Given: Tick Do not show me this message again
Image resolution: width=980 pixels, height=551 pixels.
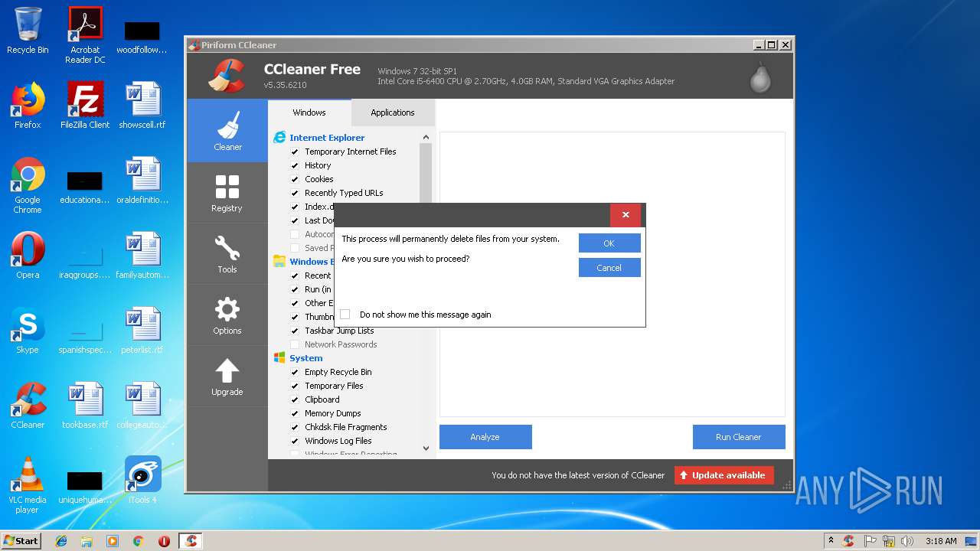Looking at the screenshot, I should click(x=345, y=315).
